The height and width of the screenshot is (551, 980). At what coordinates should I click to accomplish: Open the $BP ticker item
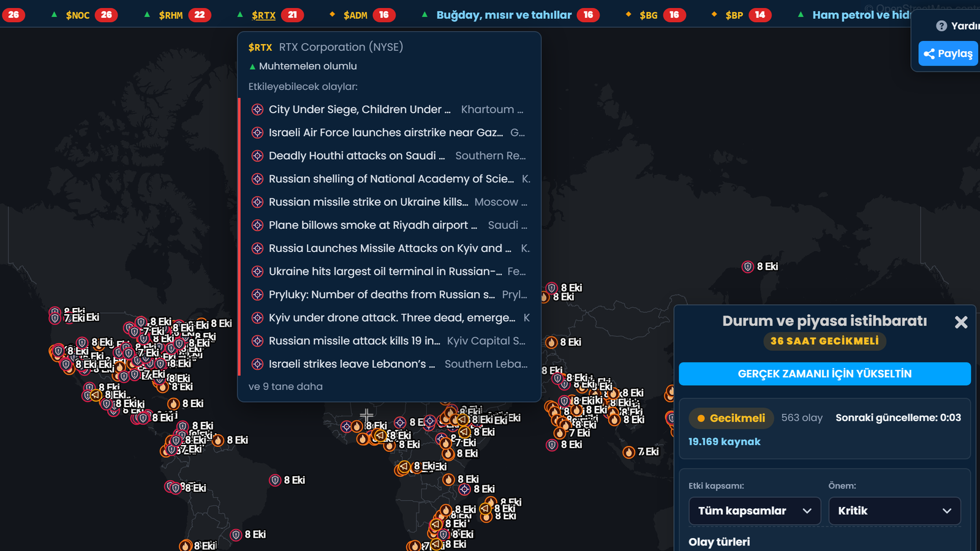pyautogui.click(x=741, y=15)
